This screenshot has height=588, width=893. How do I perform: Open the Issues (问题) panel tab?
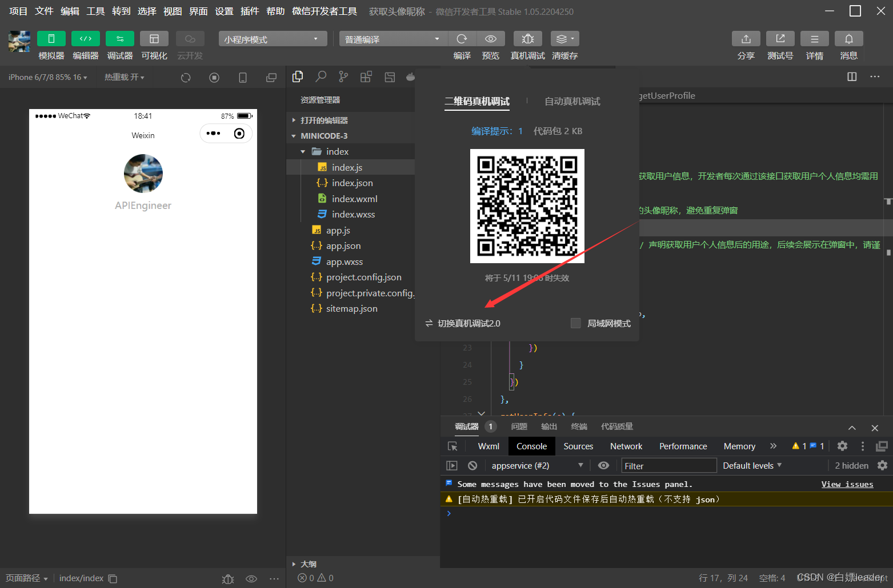(519, 426)
